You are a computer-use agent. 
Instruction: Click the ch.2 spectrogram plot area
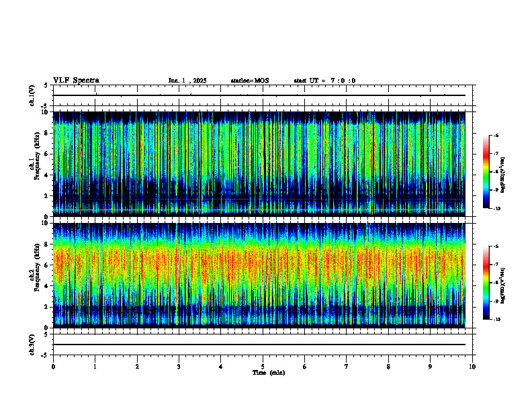[259, 275]
